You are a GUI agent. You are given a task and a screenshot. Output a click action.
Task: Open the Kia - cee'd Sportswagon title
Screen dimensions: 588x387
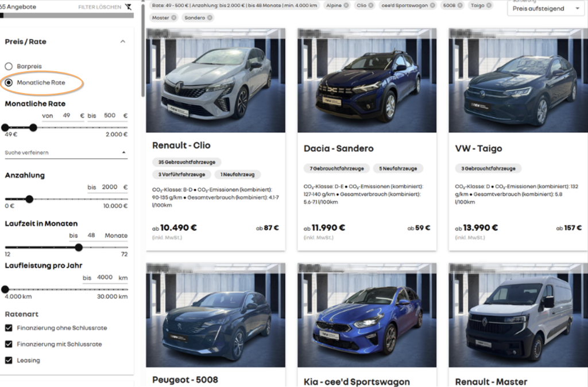357,382
